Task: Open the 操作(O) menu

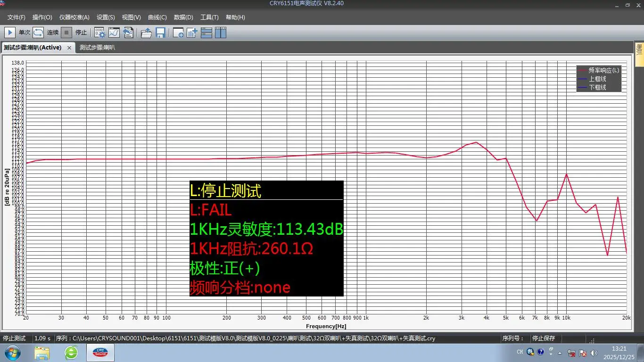Action: click(42, 17)
